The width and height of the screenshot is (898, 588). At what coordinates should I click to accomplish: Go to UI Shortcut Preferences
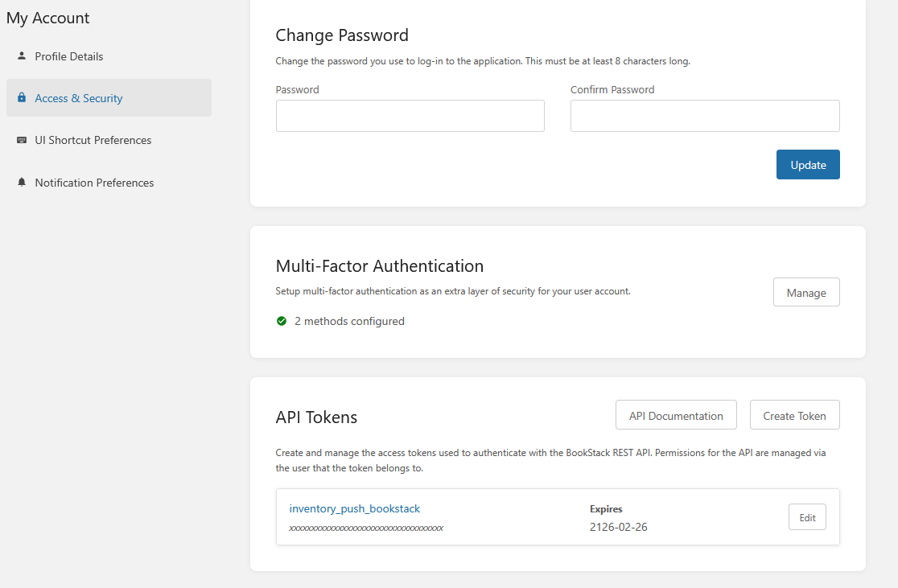pos(93,140)
